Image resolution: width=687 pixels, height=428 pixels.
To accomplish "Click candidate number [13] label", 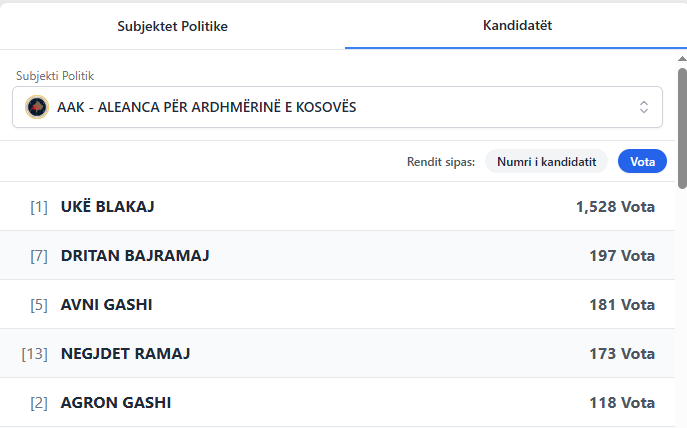I will (x=35, y=354).
